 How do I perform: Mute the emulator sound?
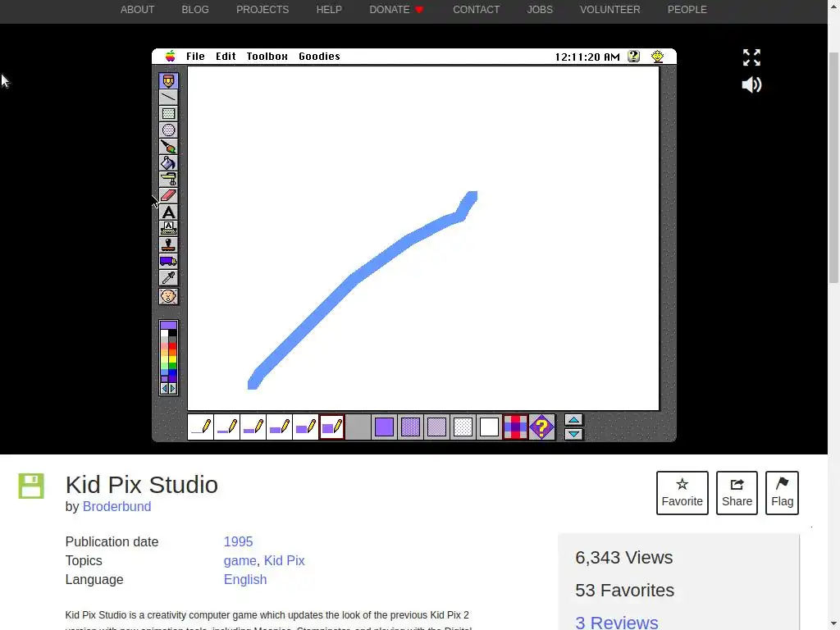coord(751,84)
